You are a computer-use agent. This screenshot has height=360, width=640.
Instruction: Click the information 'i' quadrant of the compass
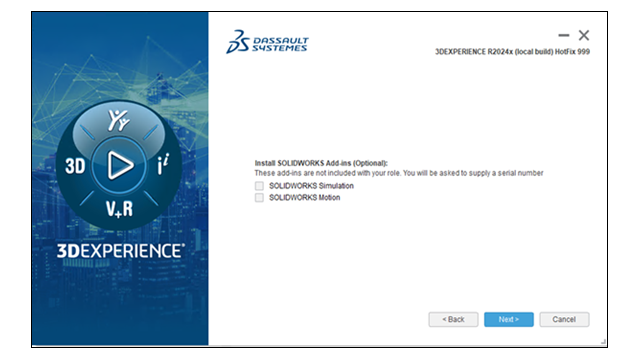click(163, 164)
